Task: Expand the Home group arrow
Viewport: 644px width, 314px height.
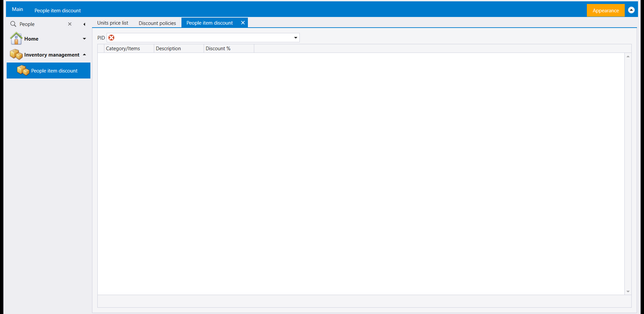Action: tap(84, 39)
